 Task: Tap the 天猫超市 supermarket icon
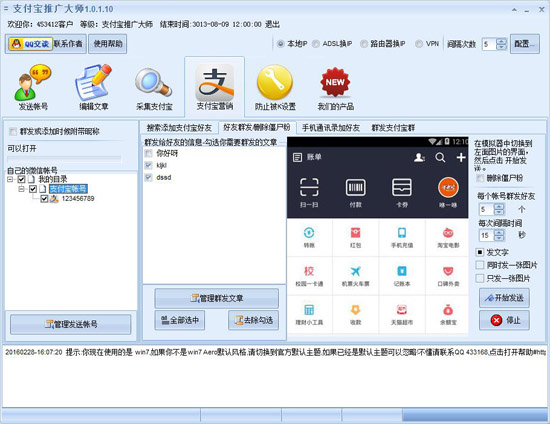click(x=402, y=310)
